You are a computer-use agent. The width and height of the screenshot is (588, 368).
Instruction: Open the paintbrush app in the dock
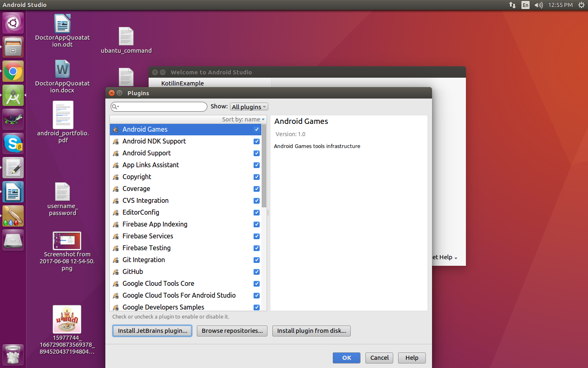pos(13,216)
